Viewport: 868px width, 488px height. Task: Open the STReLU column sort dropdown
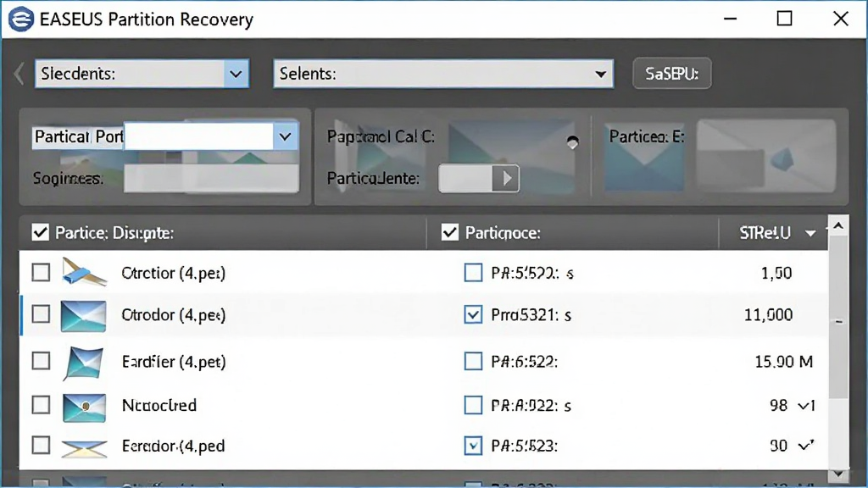point(810,234)
